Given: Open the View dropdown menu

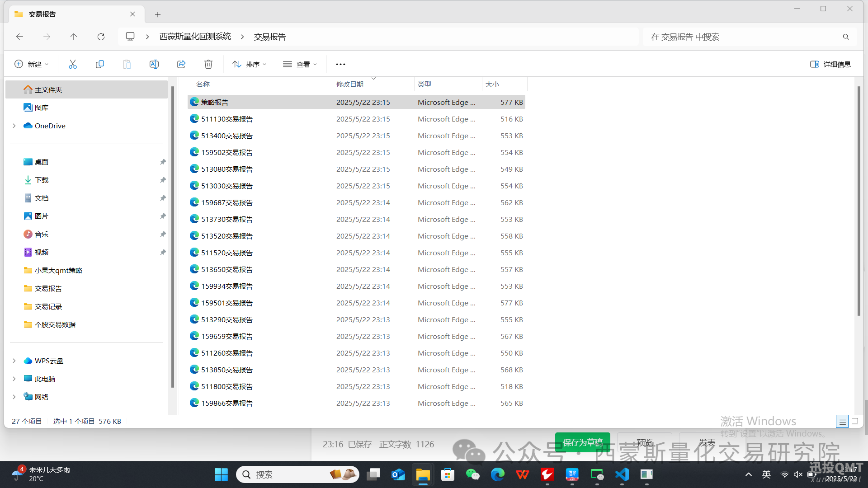Looking at the screenshot, I should point(300,64).
